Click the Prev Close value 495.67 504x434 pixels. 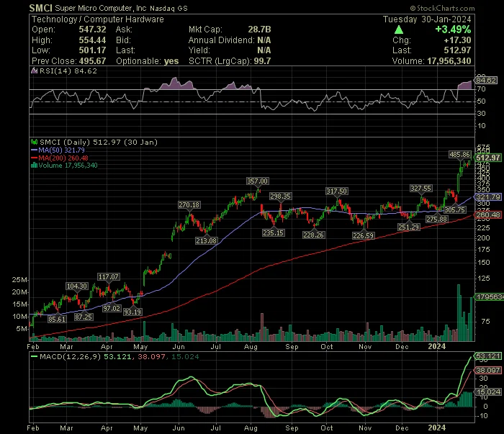coord(93,61)
